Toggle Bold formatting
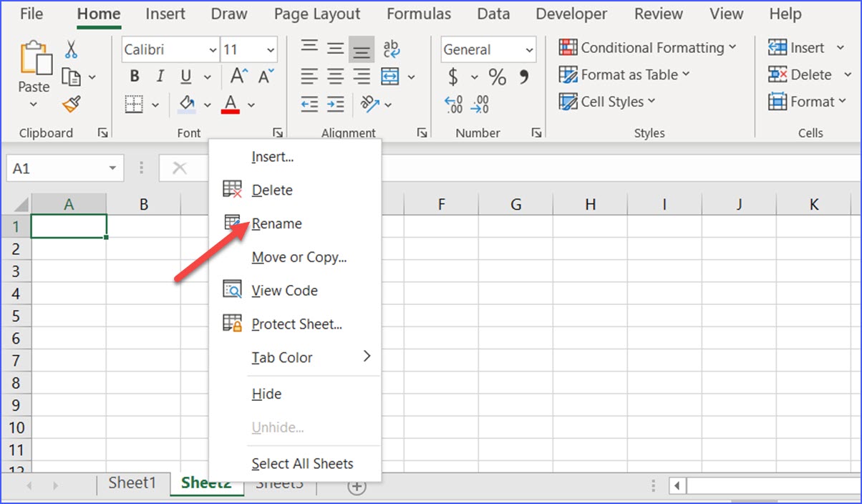 click(135, 77)
